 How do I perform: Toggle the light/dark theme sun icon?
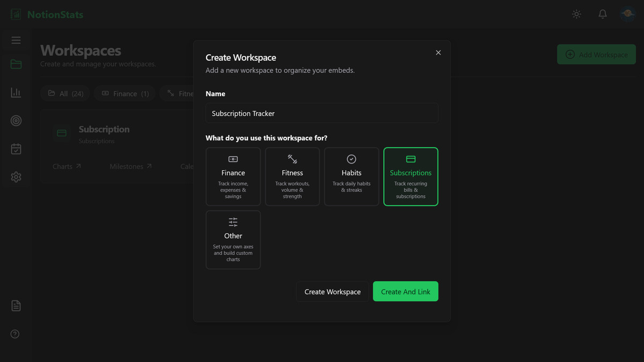(576, 14)
